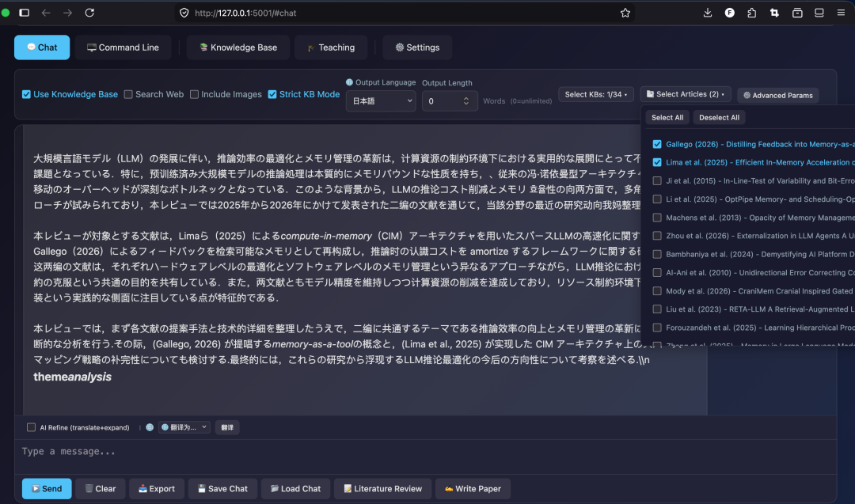The height and width of the screenshot is (504, 855).
Task: Go back with the browser back arrow
Action: point(46,13)
